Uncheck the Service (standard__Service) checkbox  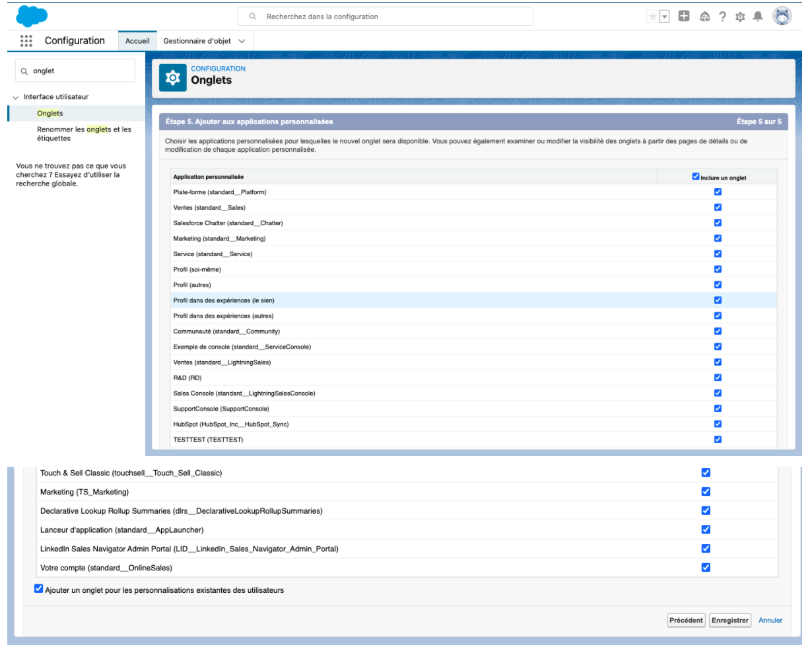(718, 254)
